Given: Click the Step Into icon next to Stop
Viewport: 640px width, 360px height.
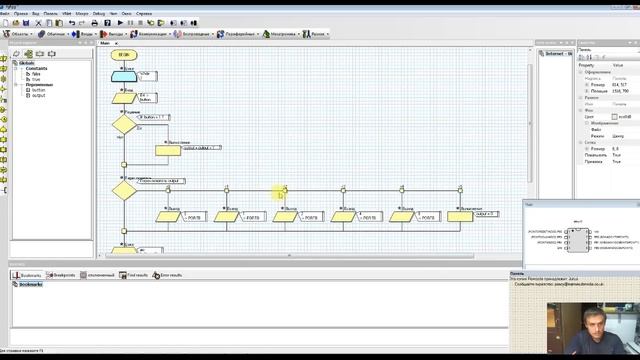Looking at the screenshot, I should [x=151, y=23].
